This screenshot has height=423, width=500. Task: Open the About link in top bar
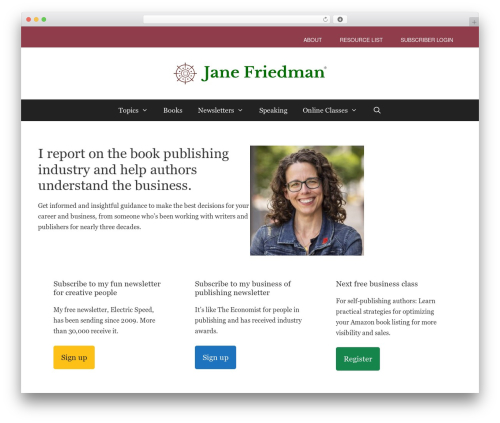pyautogui.click(x=312, y=40)
